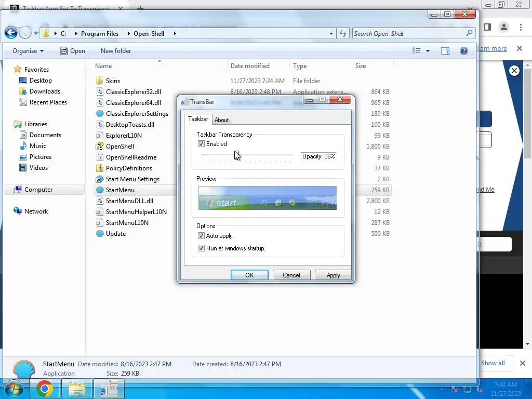532x399 pixels.
Task: Open the recent pages dropdown arrow
Action: (36, 33)
